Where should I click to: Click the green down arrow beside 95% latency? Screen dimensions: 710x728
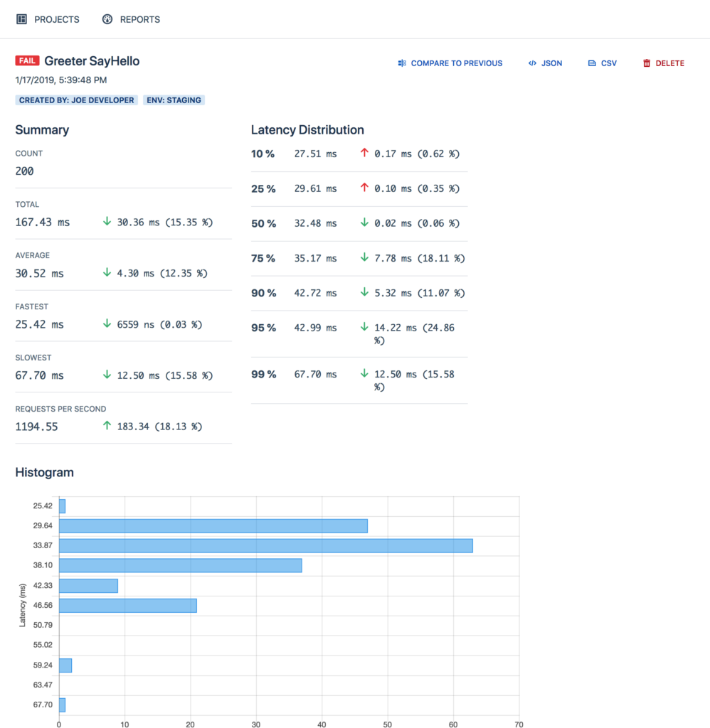(x=364, y=327)
